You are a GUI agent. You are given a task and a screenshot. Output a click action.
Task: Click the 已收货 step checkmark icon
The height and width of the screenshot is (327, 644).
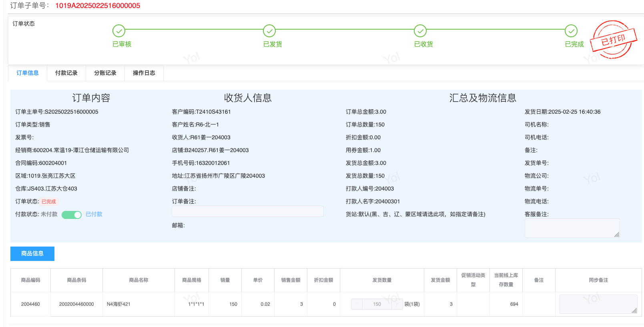point(420,31)
